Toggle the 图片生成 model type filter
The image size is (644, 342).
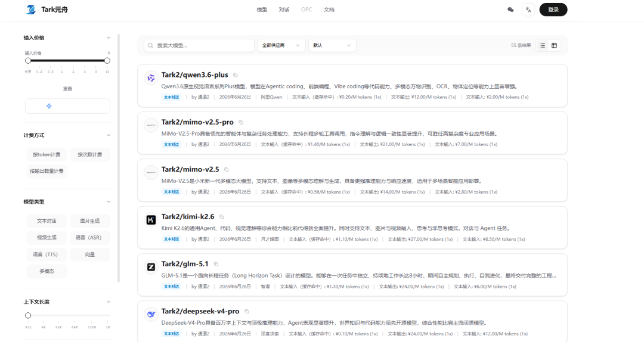(90, 221)
